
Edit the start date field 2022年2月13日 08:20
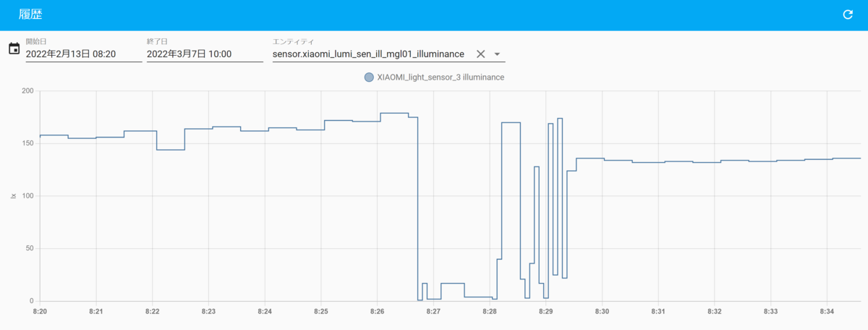pyautogui.click(x=84, y=54)
